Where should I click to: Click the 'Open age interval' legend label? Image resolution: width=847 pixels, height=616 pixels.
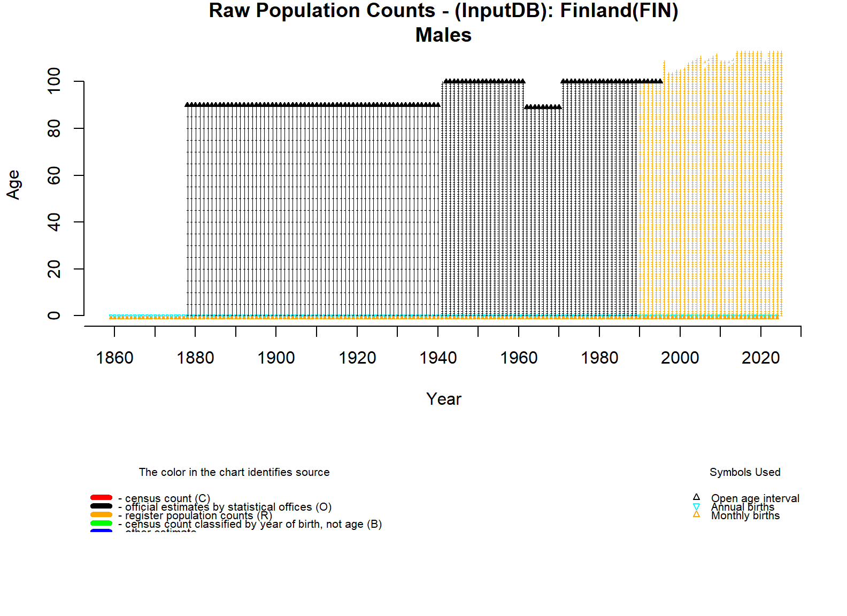pos(755,498)
